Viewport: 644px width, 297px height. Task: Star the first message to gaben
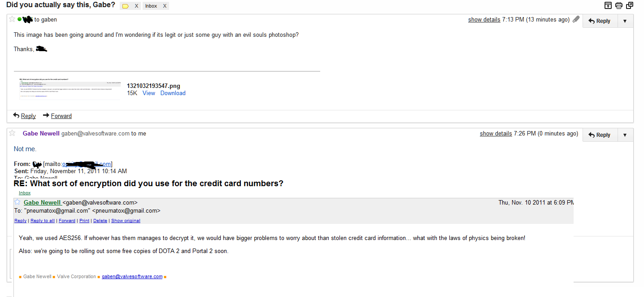tap(12, 19)
